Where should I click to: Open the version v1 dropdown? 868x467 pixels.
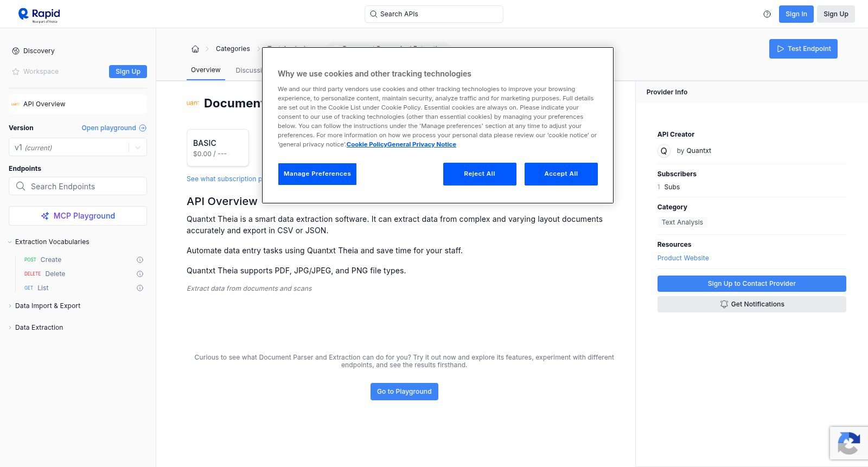(78, 148)
